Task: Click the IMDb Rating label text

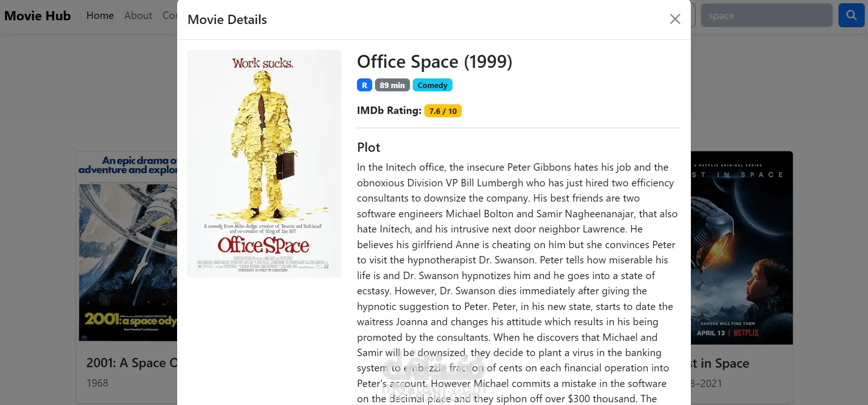Action: [x=389, y=111]
